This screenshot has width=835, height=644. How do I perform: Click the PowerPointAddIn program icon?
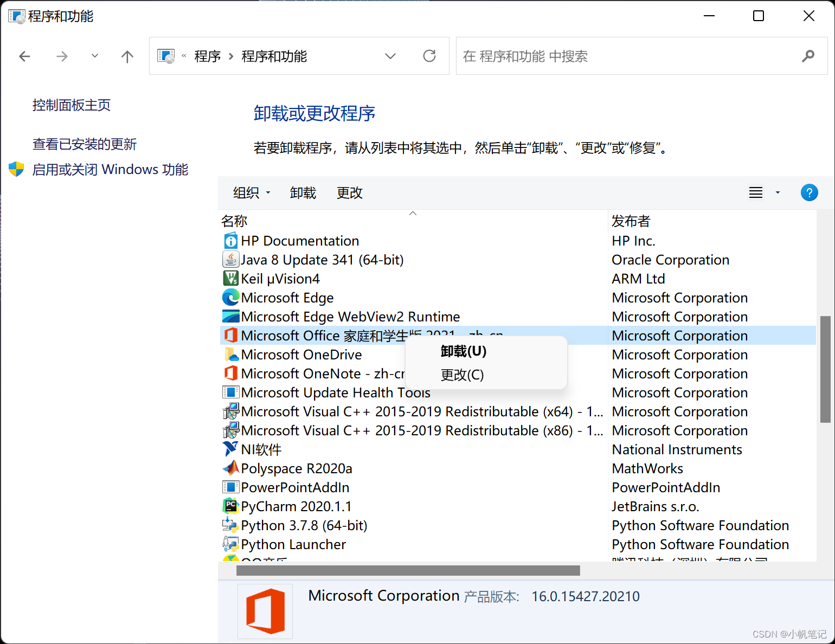(x=231, y=487)
